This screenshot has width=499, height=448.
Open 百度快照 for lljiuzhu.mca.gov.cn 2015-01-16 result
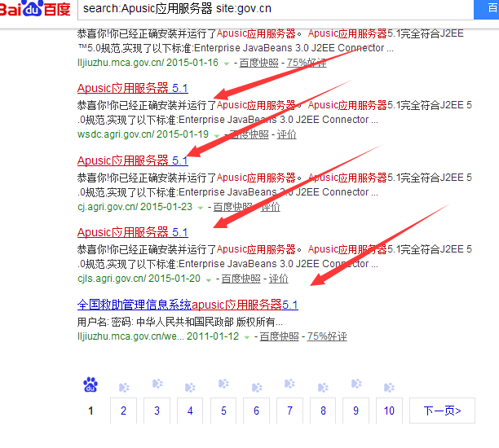258,63
